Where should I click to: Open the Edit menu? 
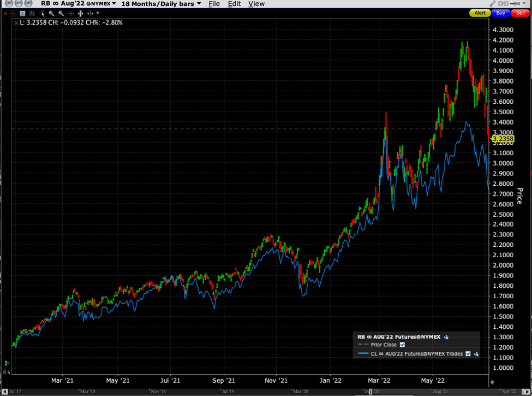tap(234, 4)
